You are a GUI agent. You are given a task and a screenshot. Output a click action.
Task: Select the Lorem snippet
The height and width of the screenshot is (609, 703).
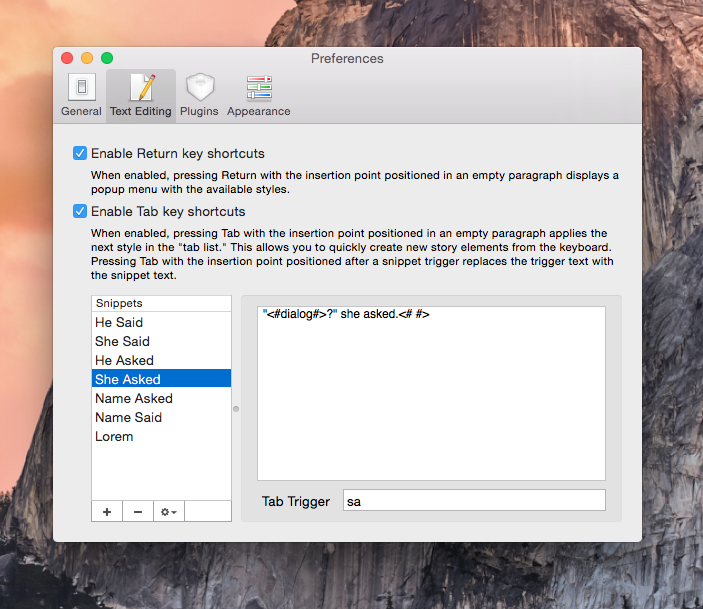click(161, 436)
